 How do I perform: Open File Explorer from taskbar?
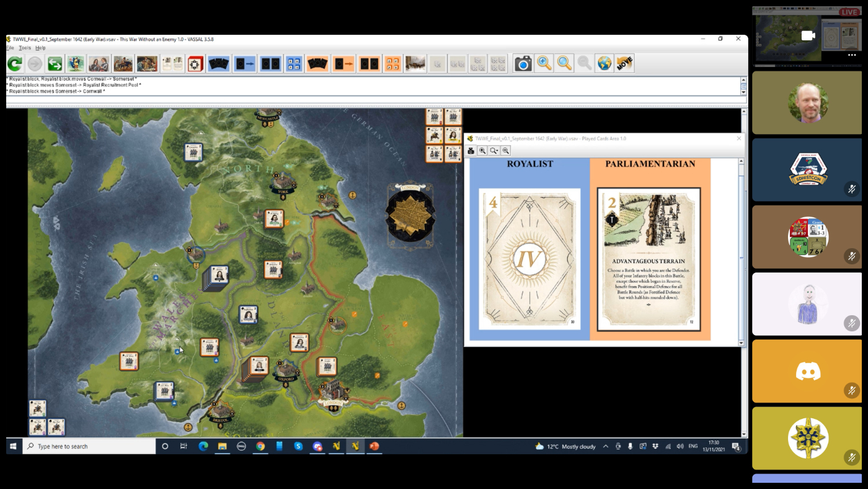(222, 446)
